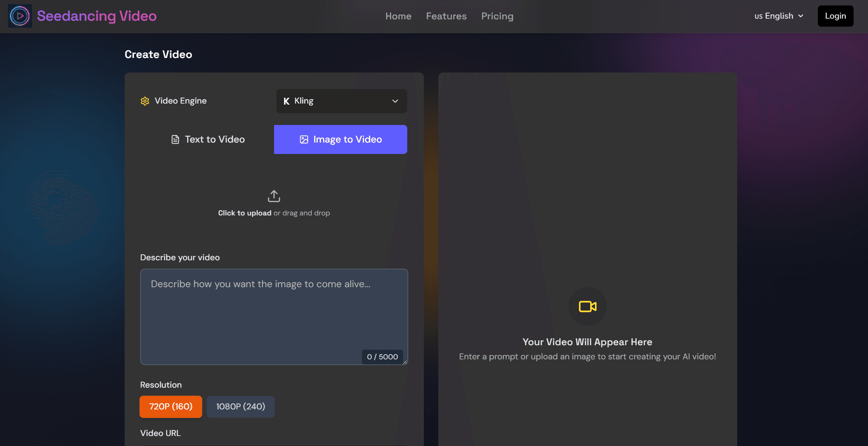Click the 'Click to upload' link
The height and width of the screenshot is (446, 868).
pos(245,213)
